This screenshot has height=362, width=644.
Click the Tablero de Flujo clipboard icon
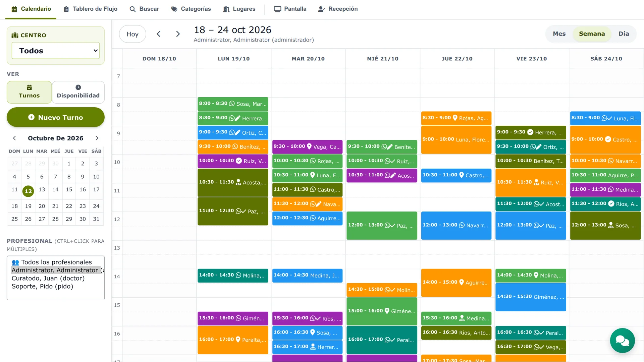66,9
